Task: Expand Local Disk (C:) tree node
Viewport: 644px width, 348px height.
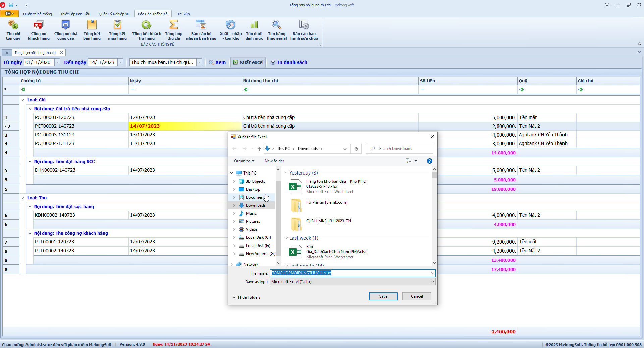Action: pos(234,237)
